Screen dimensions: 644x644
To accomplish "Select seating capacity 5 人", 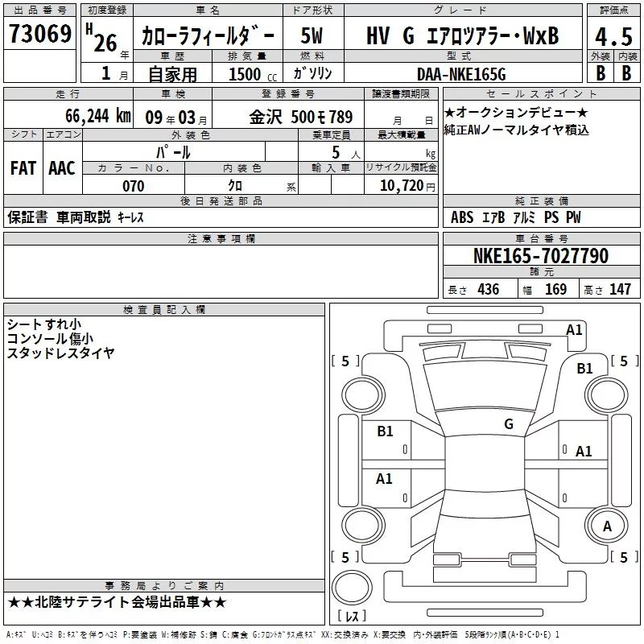I will [x=346, y=153].
